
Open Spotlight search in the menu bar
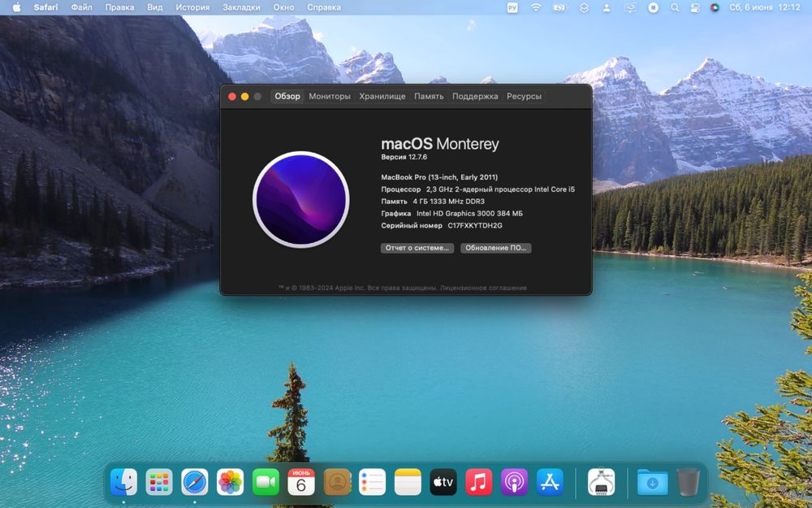tap(675, 7)
